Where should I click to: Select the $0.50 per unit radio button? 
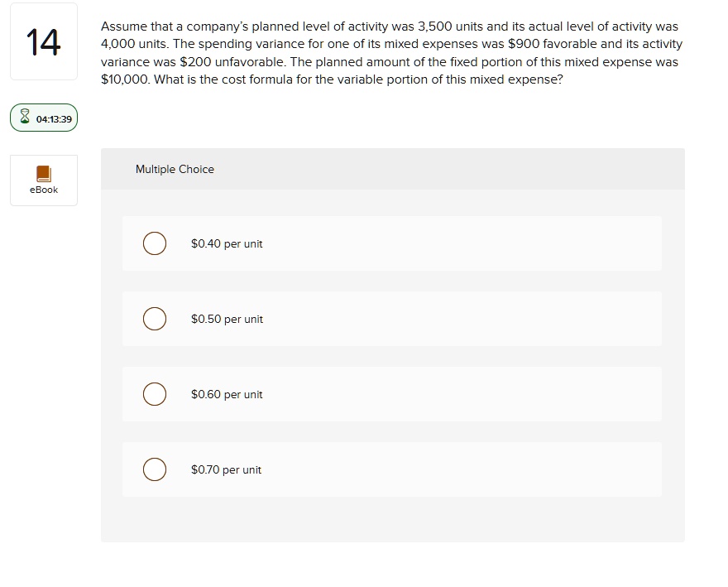pos(155,319)
